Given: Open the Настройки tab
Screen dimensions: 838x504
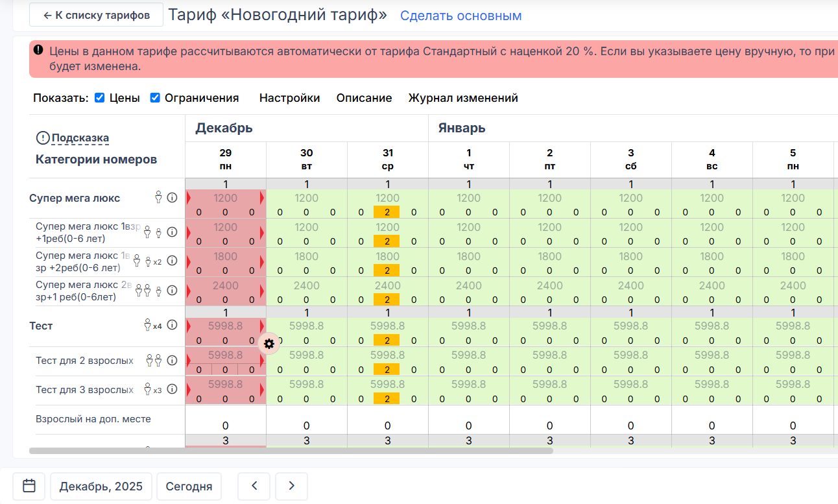Looking at the screenshot, I should [289, 98].
